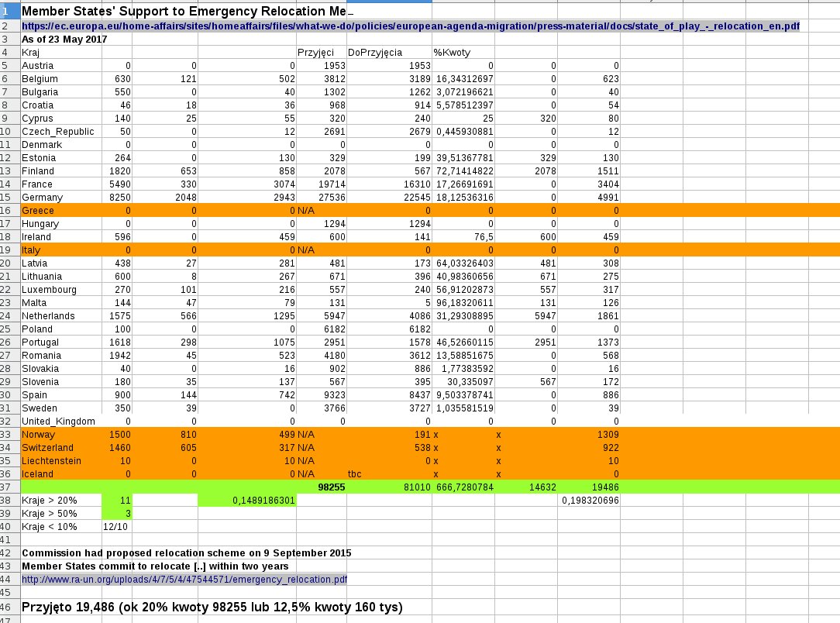Select the 'Luxembourg' cell
Viewport: 840px width, 623px height.
tap(62, 289)
